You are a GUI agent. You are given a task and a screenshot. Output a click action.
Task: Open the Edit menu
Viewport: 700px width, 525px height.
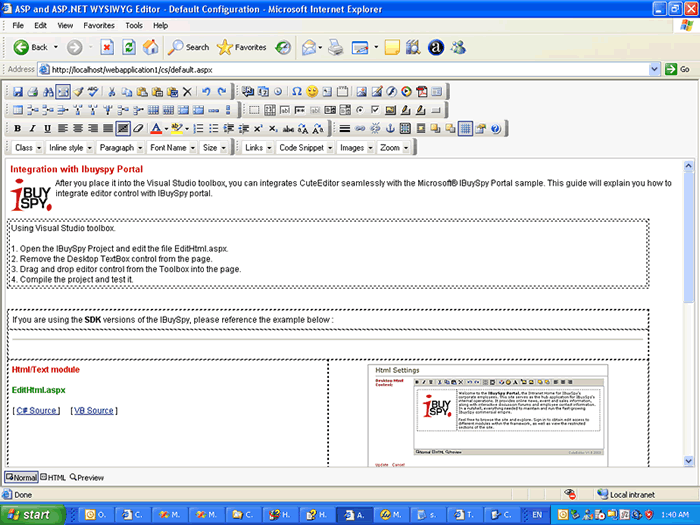pos(40,25)
